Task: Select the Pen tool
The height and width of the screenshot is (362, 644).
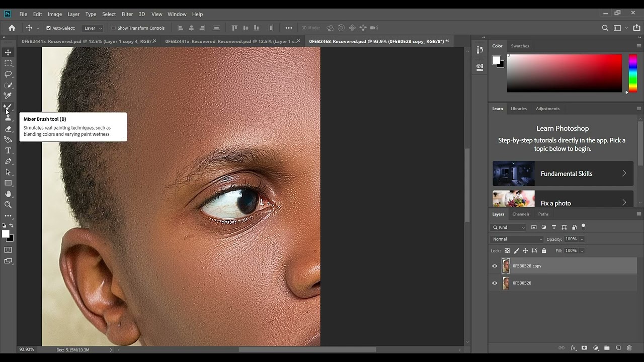Action: tap(8, 161)
